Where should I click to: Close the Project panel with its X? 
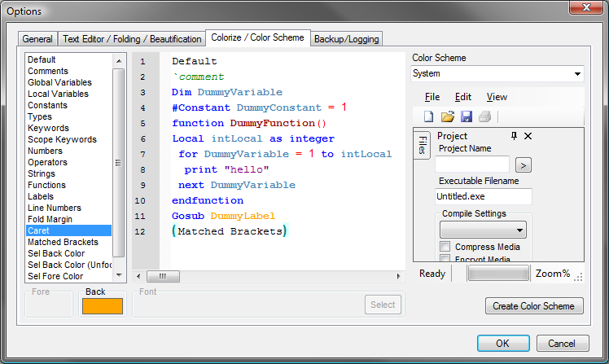(528, 136)
